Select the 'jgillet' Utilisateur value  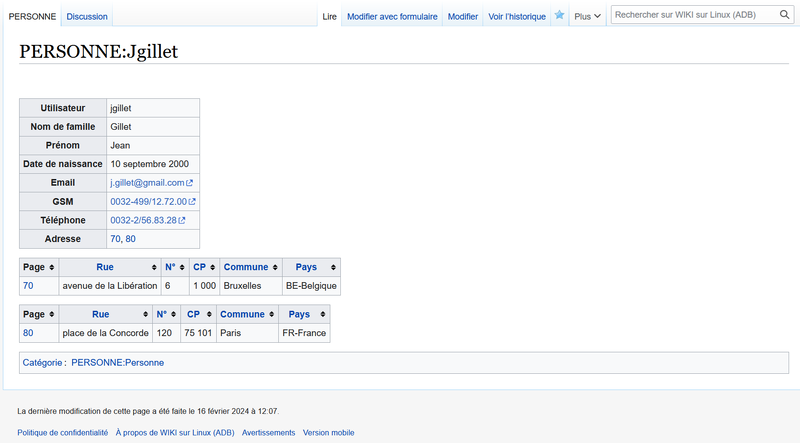(121, 108)
